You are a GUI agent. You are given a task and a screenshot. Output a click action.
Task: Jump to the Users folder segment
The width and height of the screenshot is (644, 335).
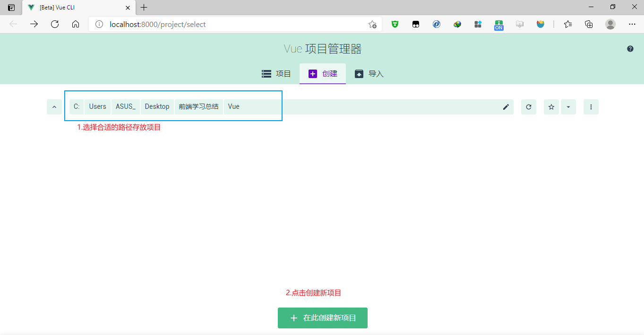coord(98,106)
